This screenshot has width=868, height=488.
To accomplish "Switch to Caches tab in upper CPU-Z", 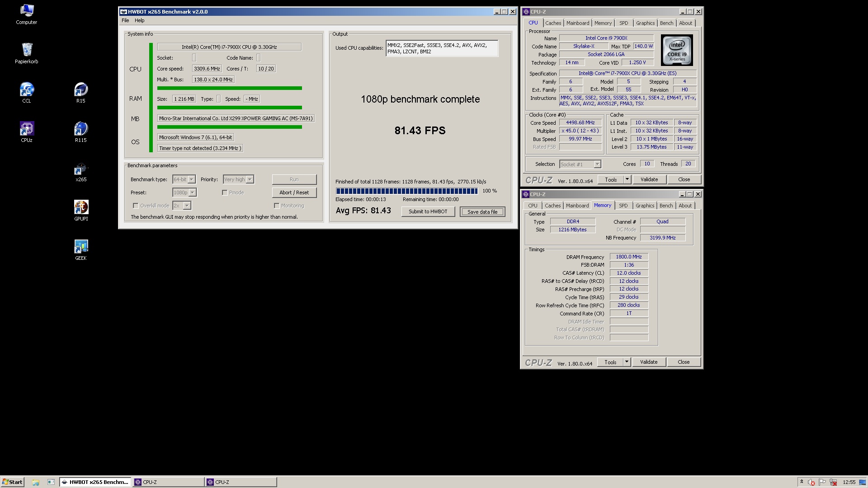I will click(553, 23).
